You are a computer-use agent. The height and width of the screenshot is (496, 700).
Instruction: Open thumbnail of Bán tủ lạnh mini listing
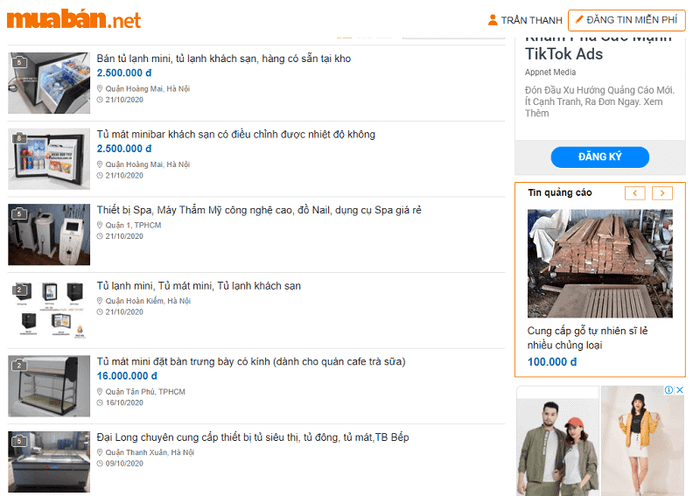pyautogui.click(x=49, y=83)
